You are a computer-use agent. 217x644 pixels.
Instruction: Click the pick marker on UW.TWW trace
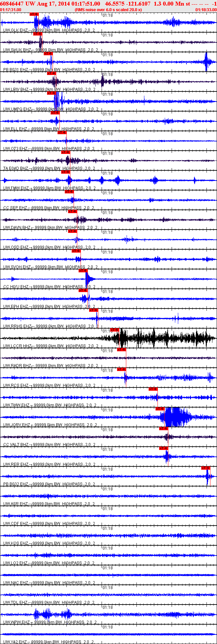click(x=153, y=389)
